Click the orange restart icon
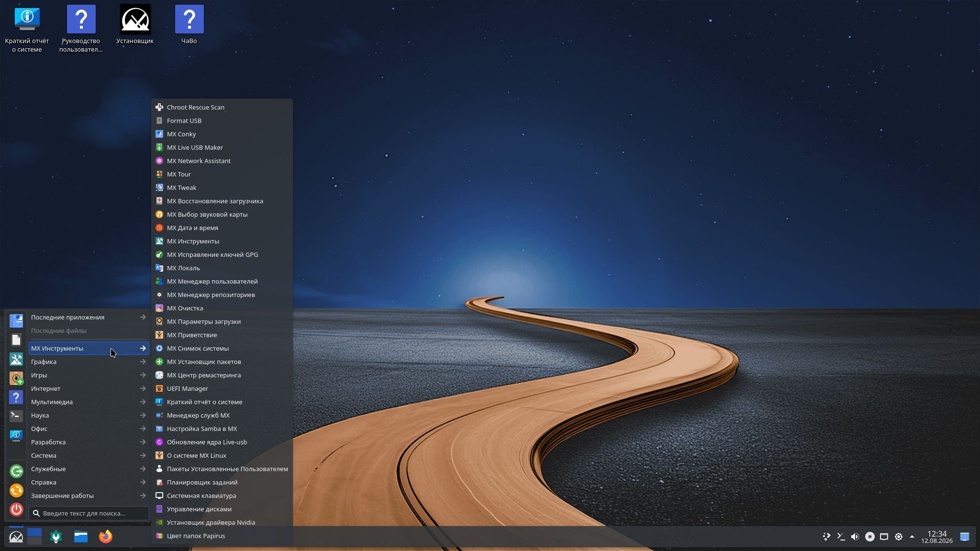 (16, 490)
